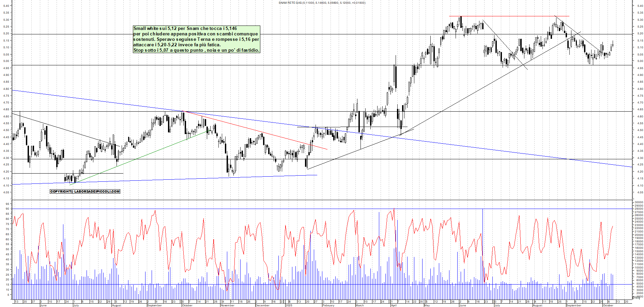Screen dimensions: 644x307
Task: Click the 4.05 price label on left axis
Action: click(x=6, y=192)
